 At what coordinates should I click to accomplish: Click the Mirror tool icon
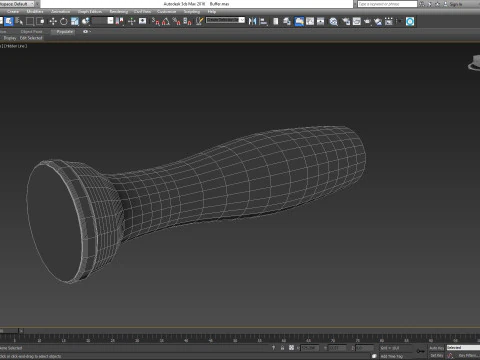[x=252, y=21]
